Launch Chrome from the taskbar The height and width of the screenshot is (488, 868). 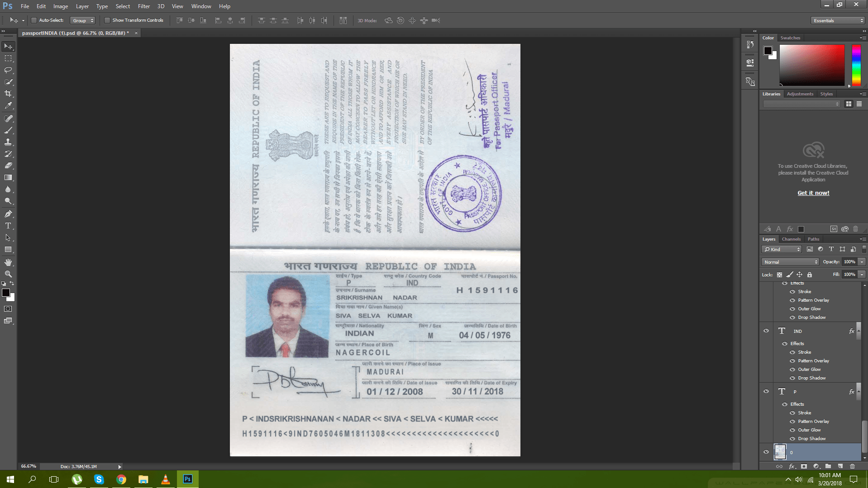click(x=121, y=479)
